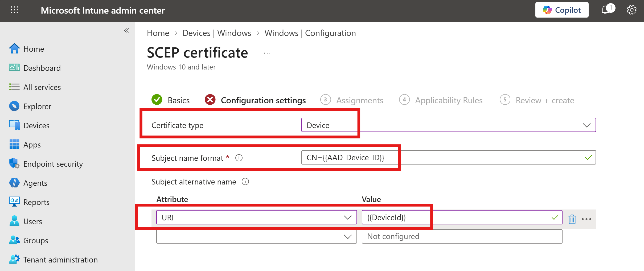Open the empty attribute dropdown

click(x=256, y=236)
